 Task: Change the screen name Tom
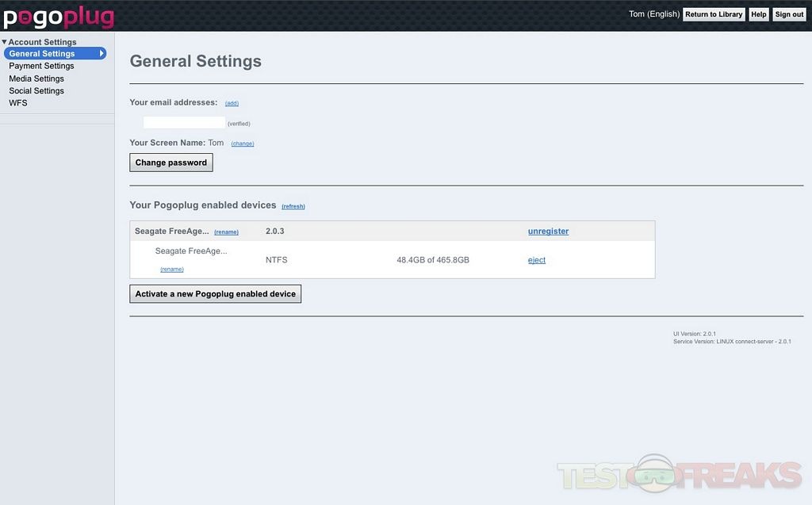coord(243,143)
